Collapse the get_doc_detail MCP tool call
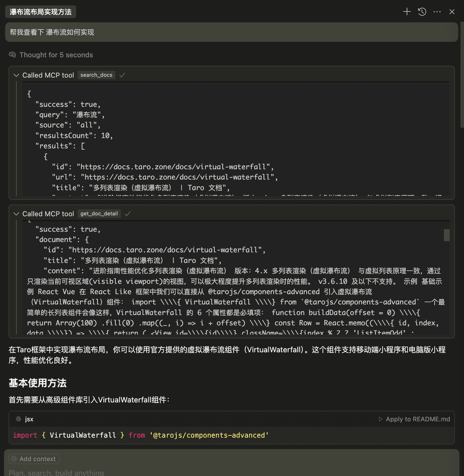This screenshot has width=464, height=476. 16,214
